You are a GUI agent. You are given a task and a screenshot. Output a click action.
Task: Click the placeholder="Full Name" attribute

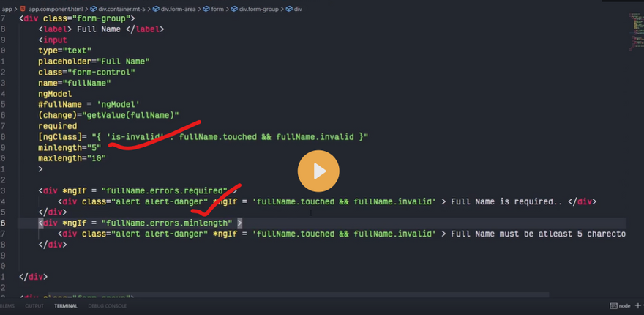pyautogui.click(x=94, y=62)
